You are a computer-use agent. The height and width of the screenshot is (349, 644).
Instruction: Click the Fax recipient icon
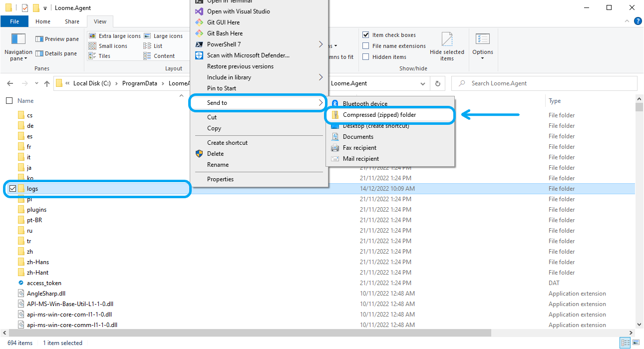[335, 147]
